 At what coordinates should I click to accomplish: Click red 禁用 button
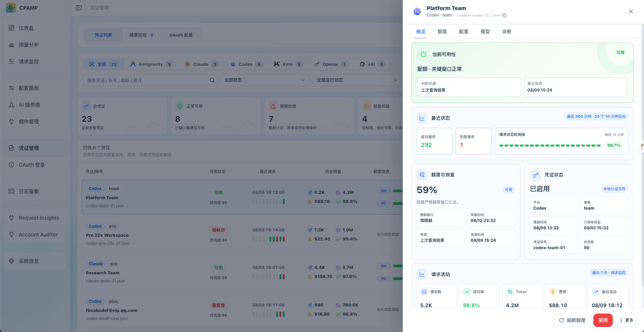point(603,320)
